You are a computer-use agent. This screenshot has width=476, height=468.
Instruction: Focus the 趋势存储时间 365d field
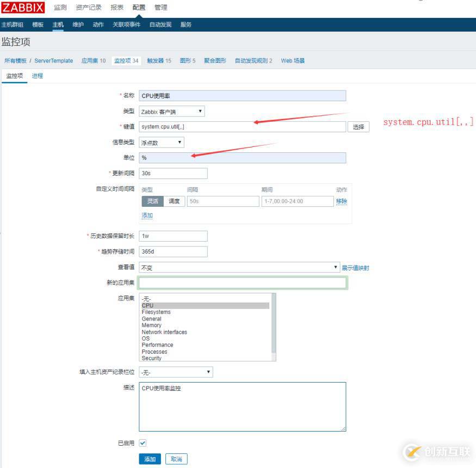(x=173, y=252)
